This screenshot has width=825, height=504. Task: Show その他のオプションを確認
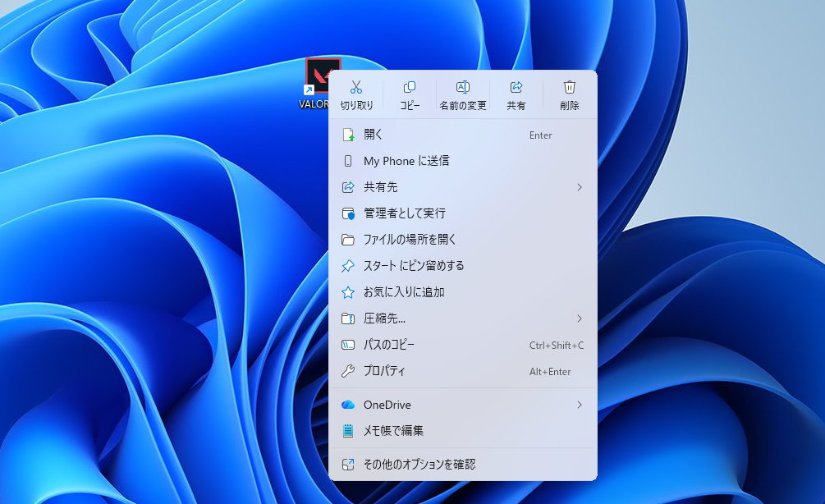[419, 465]
